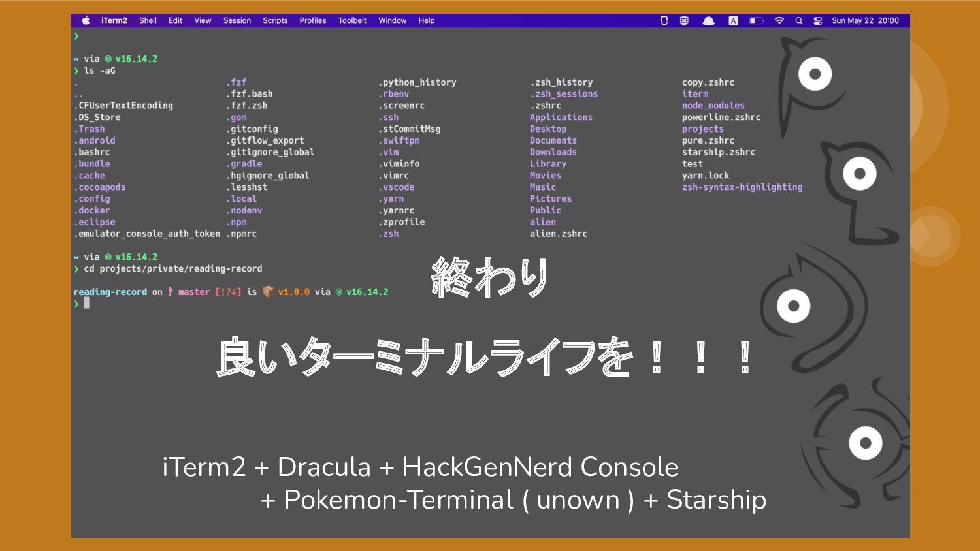The width and height of the screenshot is (980, 551).
Task: Click the 'Library' directory entry
Action: tap(548, 164)
